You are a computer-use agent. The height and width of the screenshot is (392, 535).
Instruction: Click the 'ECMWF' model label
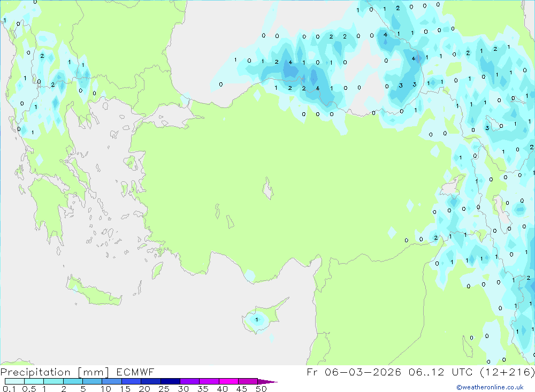pyautogui.click(x=135, y=372)
